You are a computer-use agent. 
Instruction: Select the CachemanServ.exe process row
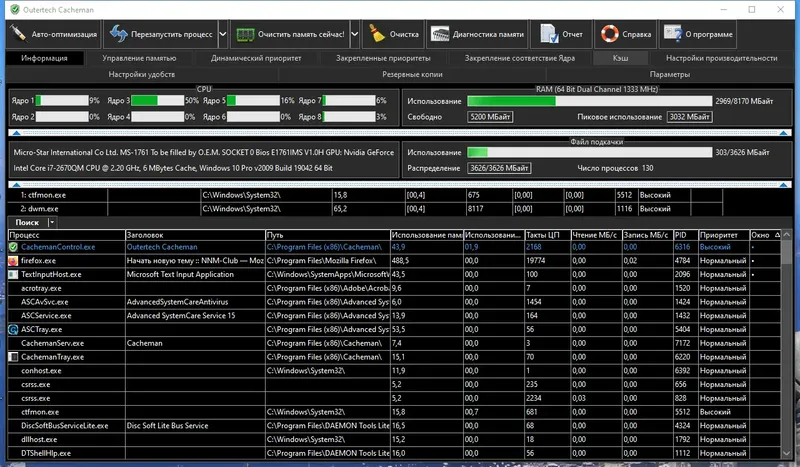394,343
